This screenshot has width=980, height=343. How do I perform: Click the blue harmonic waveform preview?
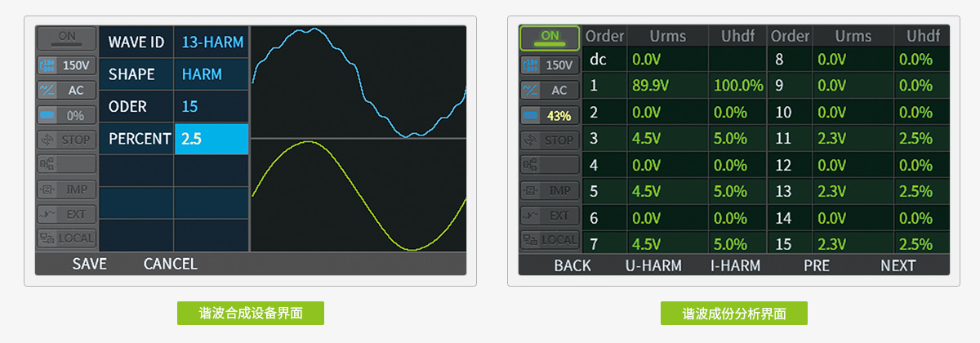[358, 82]
